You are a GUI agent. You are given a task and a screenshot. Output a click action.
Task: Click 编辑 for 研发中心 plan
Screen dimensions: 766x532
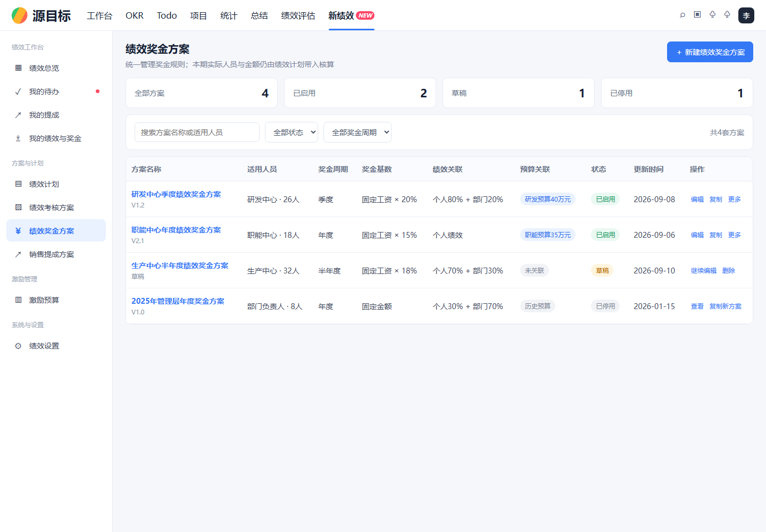[697, 199]
